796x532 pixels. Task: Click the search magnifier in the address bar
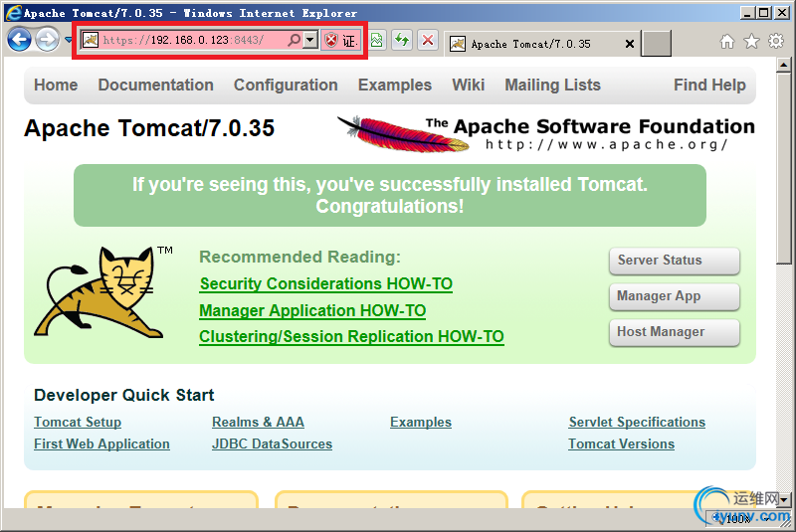294,40
